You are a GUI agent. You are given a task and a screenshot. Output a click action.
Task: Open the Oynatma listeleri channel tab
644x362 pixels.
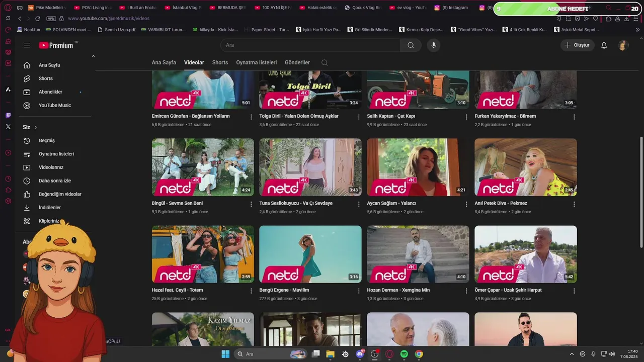[257, 63]
